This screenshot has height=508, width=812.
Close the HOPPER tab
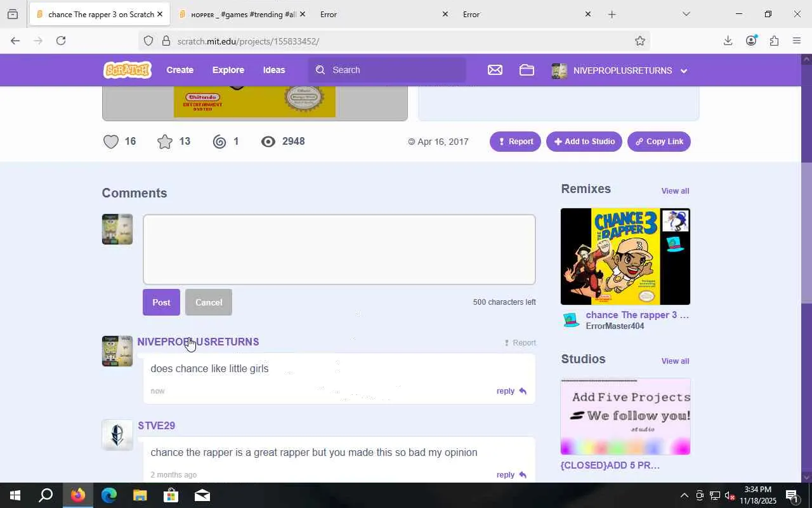tap(302, 14)
